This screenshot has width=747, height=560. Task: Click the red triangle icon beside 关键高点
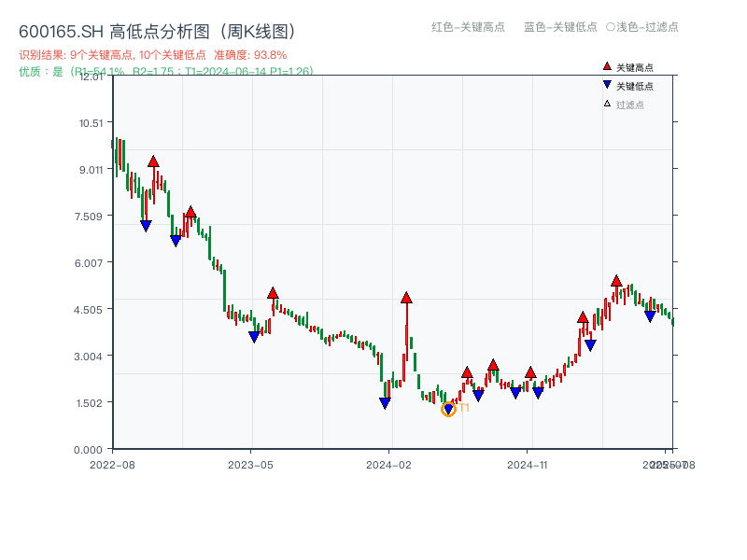(x=607, y=67)
